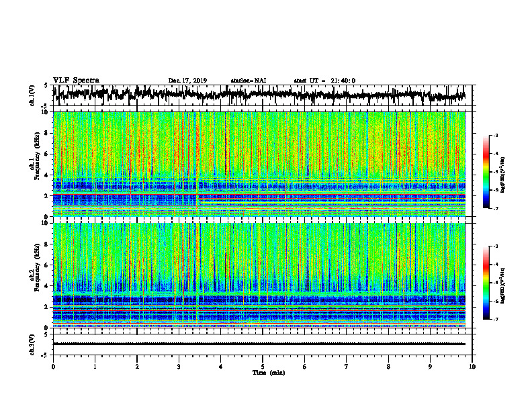Click the ch.1 voltage waveform trace panel
This screenshot has width=532, height=411.
click(x=263, y=95)
